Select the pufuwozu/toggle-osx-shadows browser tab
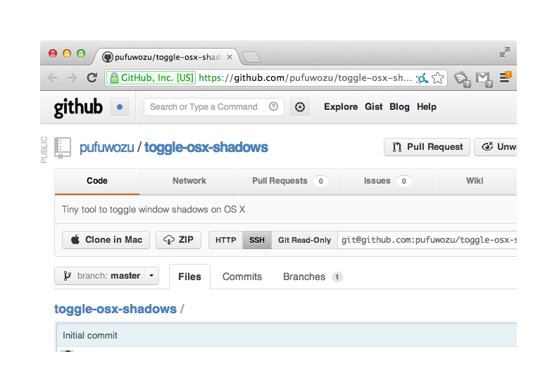 coord(167,57)
